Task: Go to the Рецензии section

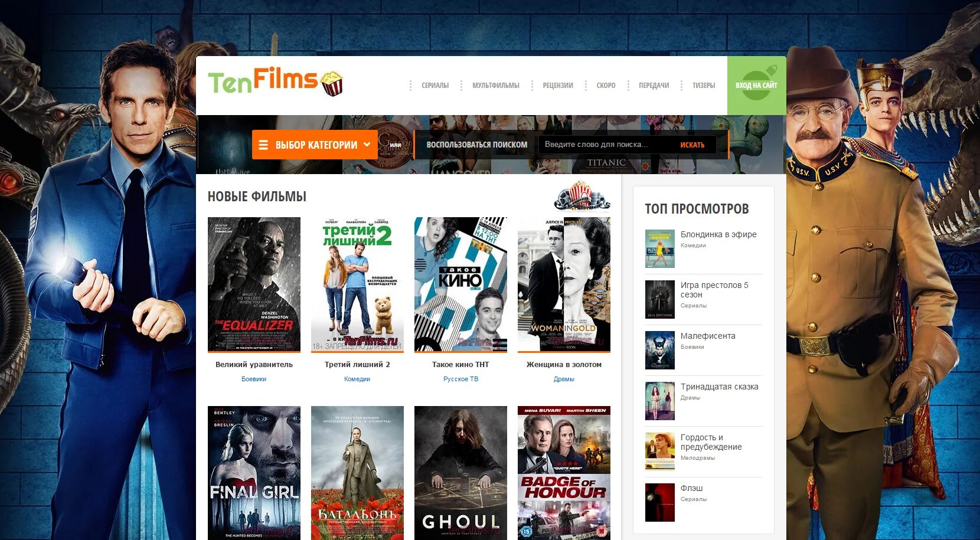Action: click(x=558, y=86)
